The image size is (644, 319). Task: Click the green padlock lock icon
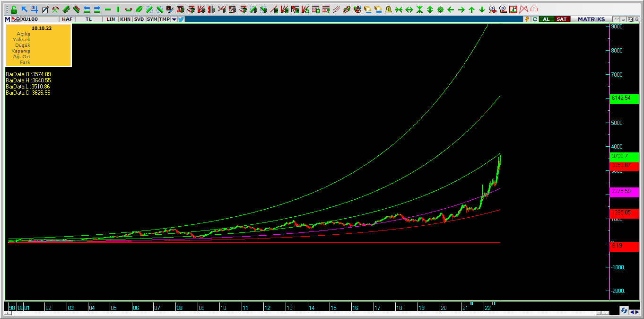[14, 9]
